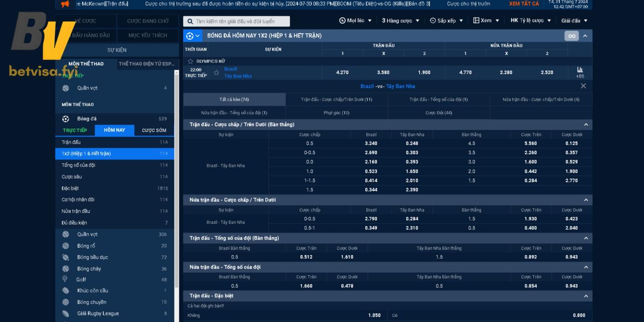Select the Golf sport icon

tap(65, 279)
